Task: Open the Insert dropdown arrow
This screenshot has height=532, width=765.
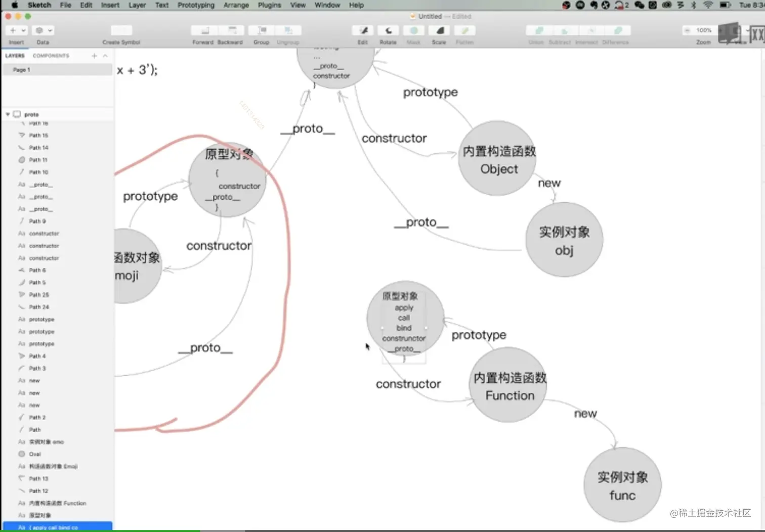Action: click(x=22, y=30)
